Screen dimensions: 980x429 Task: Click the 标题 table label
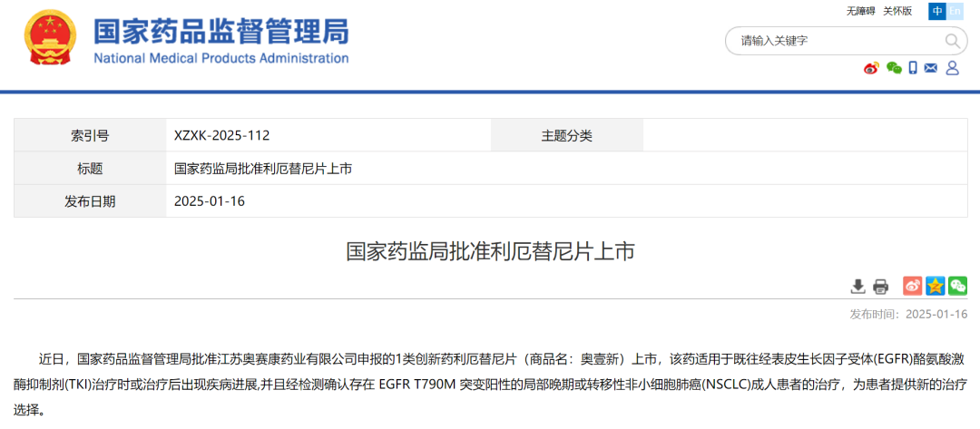click(90, 168)
